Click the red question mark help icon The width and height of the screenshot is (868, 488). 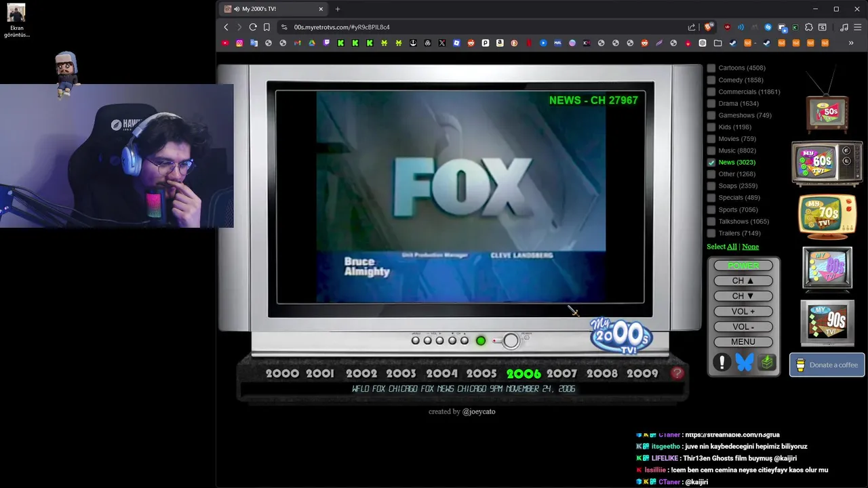pyautogui.click(x=677, y=373)
